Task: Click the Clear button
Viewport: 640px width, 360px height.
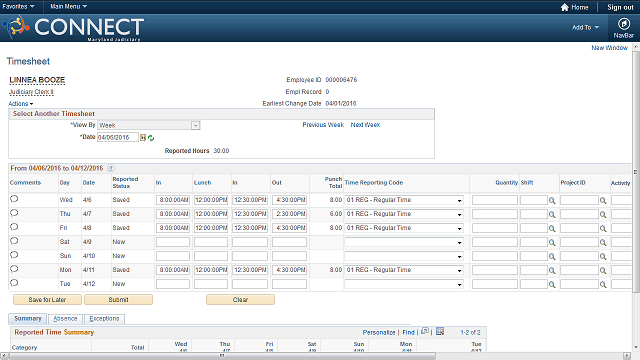Action: 240,300
